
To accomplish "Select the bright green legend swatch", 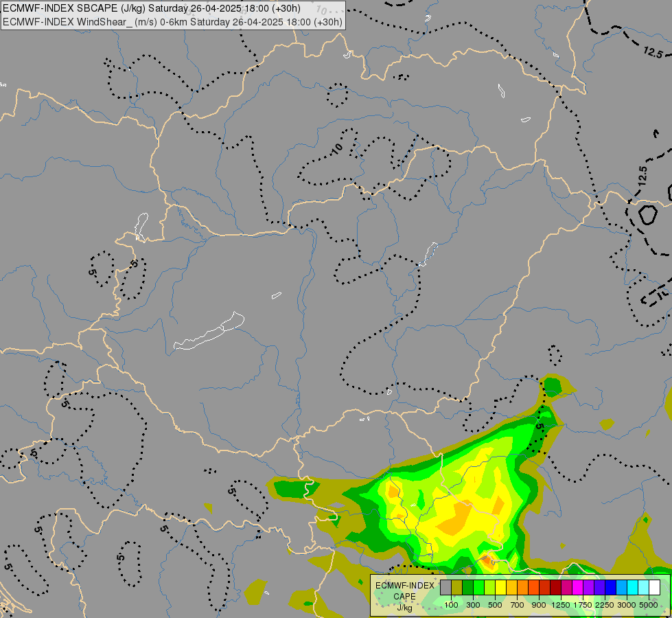I will point(478,587).
